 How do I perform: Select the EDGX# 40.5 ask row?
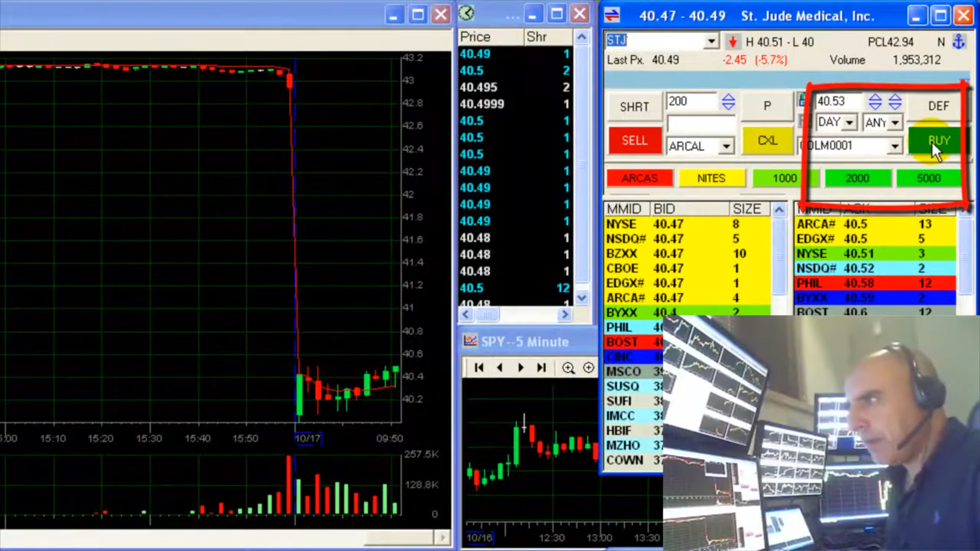click(x=875, y=239)
